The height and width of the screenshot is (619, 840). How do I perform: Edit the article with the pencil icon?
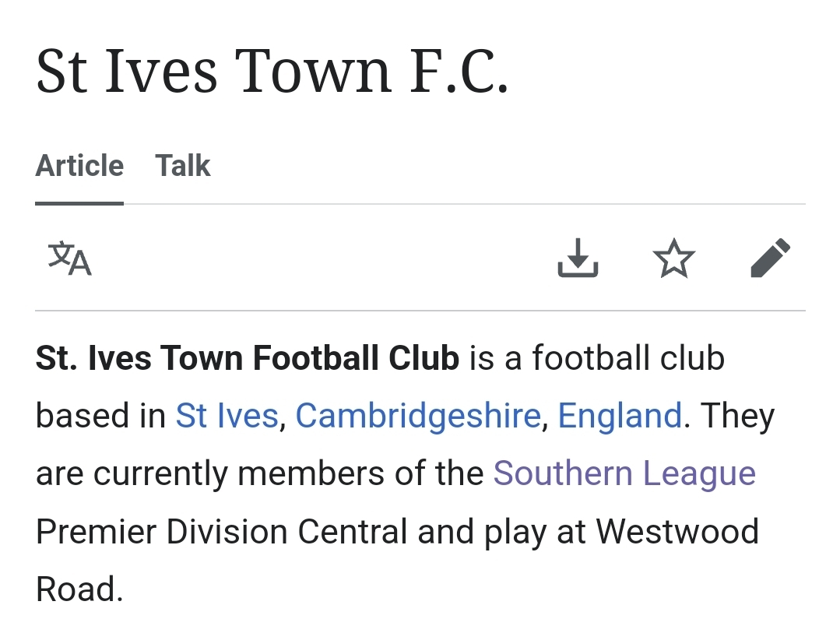(x=771, y=259)
